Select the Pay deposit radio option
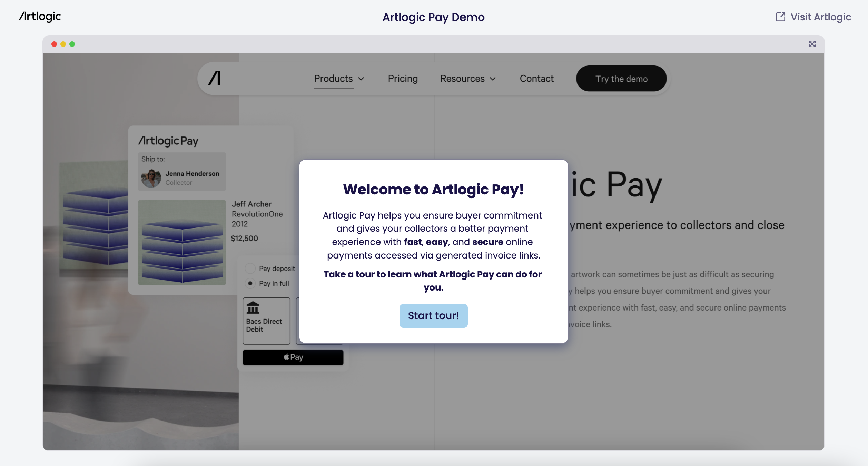 [250, 268]
